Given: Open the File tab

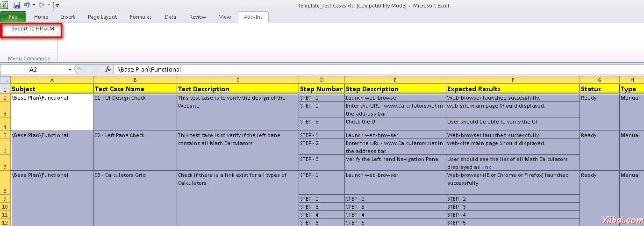Looking at the screenshot, I should coord(13,17).
